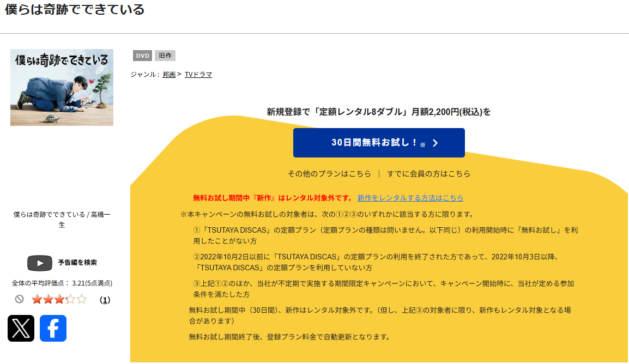This screenshot has height=364, width=629.
Task: Click the clear-rating circle-slash icon
Action: coord(19,299)
